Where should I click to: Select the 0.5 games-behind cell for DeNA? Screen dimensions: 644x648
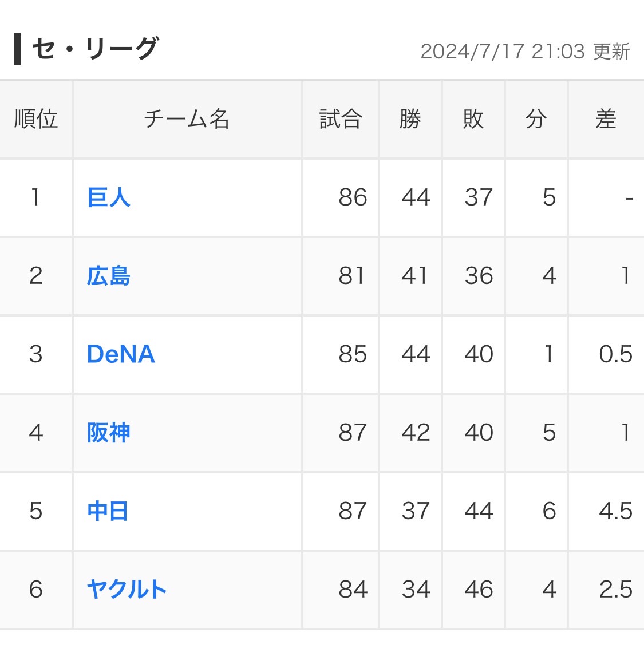(x=615, y=354)
